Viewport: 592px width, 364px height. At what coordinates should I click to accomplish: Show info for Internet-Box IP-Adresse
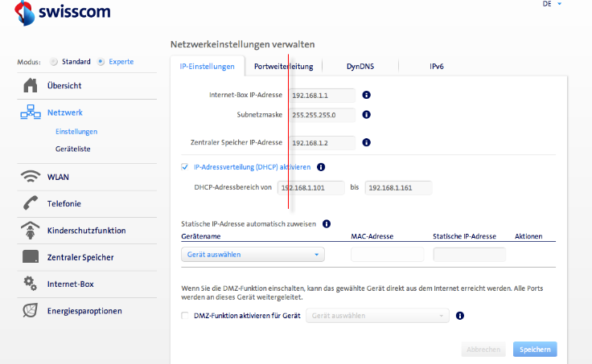(366, 95)
